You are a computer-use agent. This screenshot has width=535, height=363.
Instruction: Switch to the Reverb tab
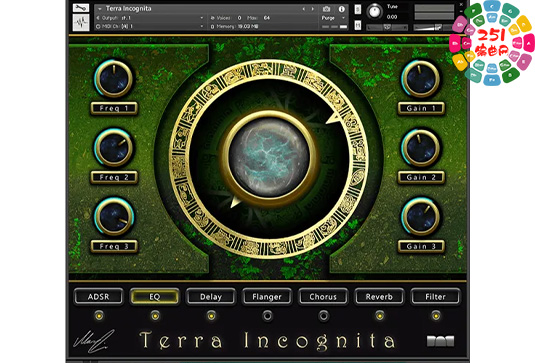379,296
